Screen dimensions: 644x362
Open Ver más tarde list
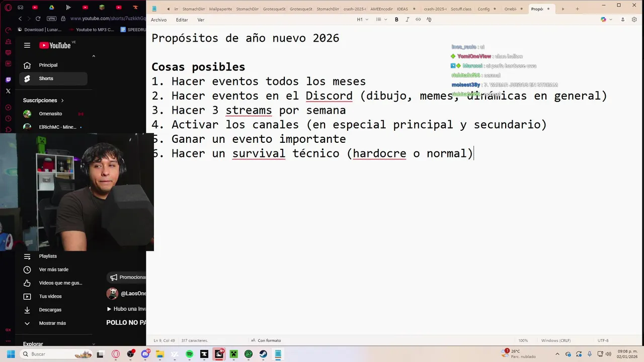[x=53, y=269]
